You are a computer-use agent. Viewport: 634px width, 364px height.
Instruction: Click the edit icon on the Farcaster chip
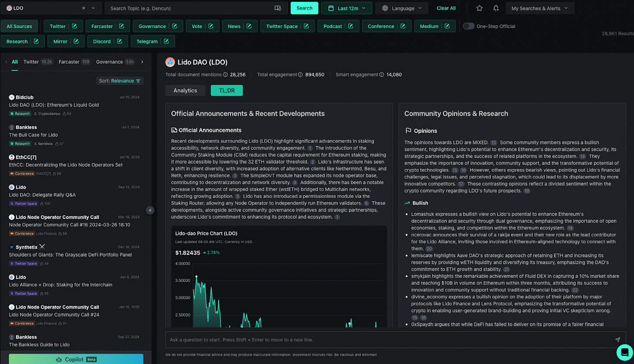click(x=122, y=26)
